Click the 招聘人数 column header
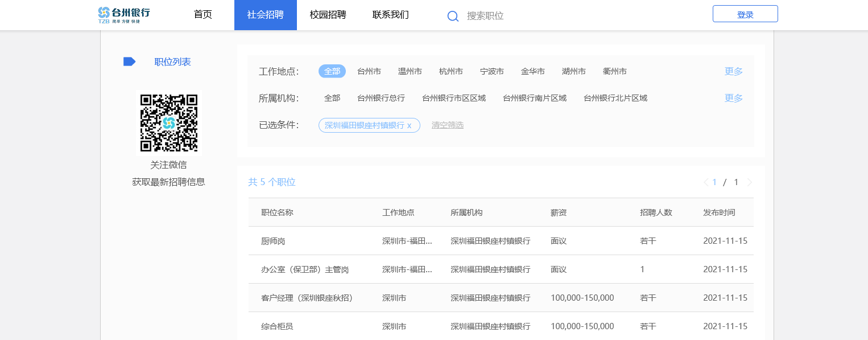This screenshot has height=340, width=868. (656, 212)
